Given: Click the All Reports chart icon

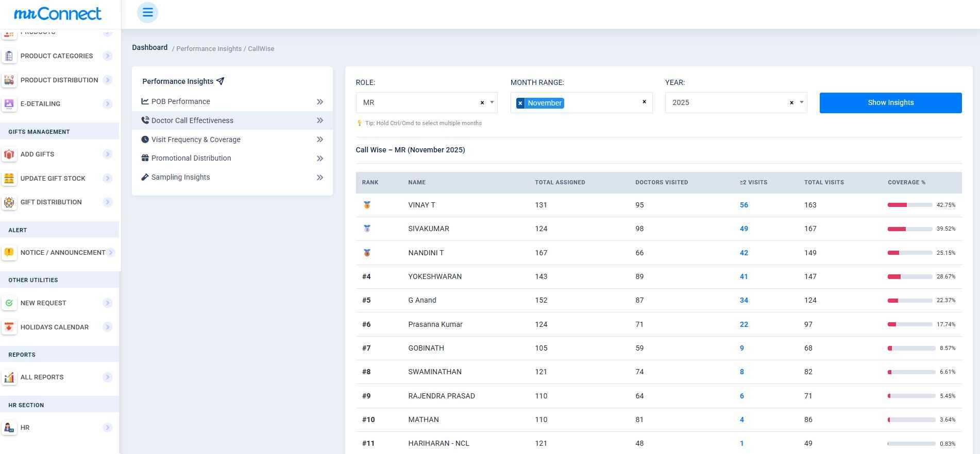Looking at the screenshot, I should (9, 377).
